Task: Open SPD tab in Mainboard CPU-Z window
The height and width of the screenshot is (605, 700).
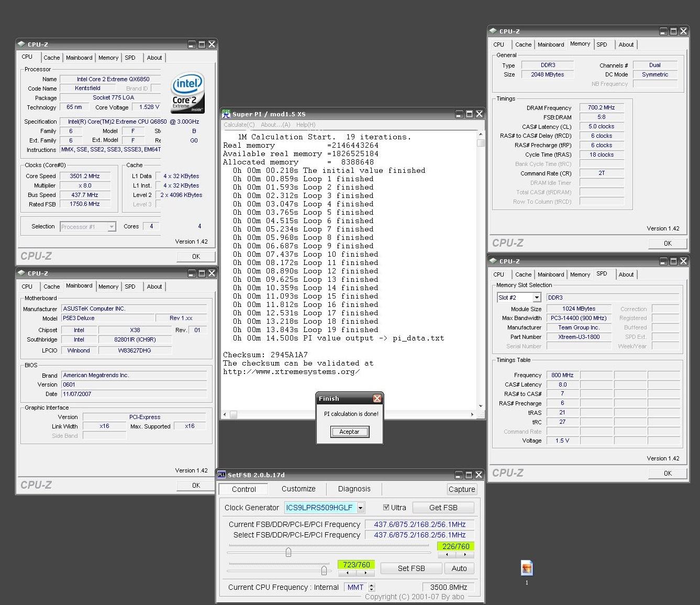Action: (x=130, y=287)
